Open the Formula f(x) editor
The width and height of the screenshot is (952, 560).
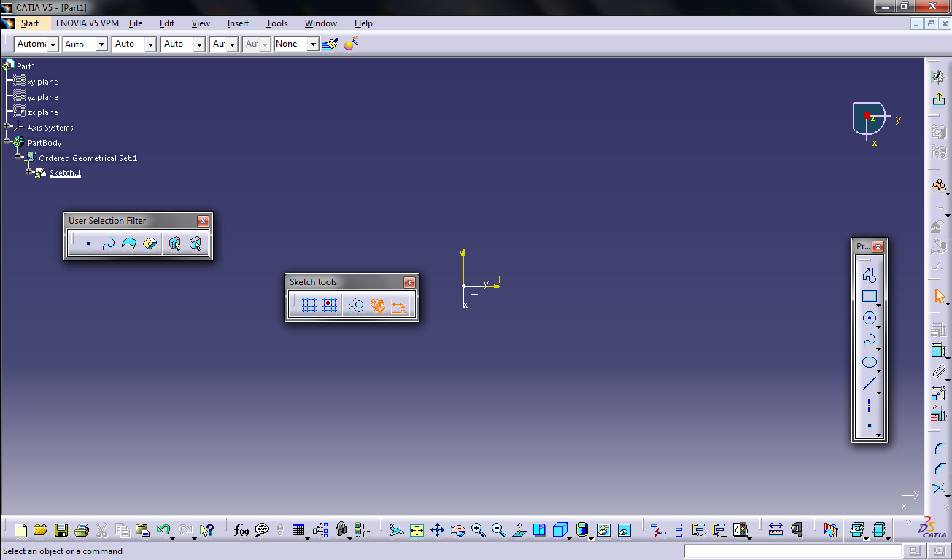coord(241,530)
